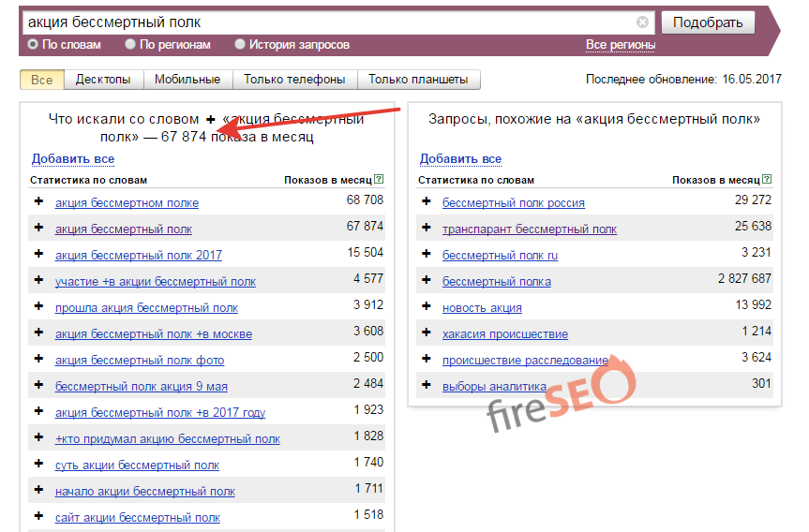Add 'транспарант бессмертный полк' via its plus icon
This screenshot has width=809, height=532.
coord(427,228)
